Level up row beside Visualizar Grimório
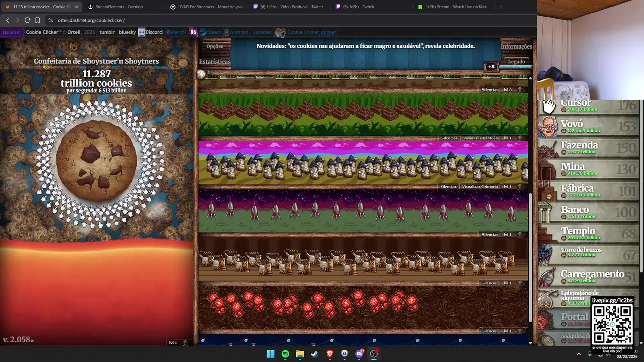The width and height of the screenshot is (644, 362). click(x=513, y=186)
